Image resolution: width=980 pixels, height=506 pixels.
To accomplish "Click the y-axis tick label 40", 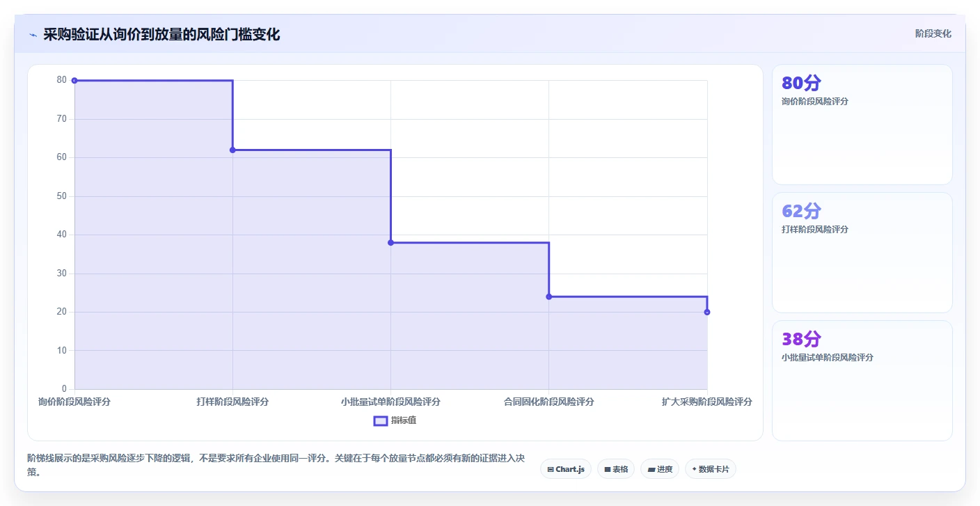I will tap(62, 235).
